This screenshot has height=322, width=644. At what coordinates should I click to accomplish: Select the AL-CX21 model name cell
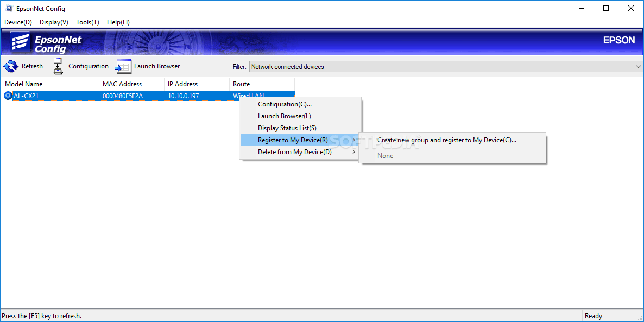[27, 96]
